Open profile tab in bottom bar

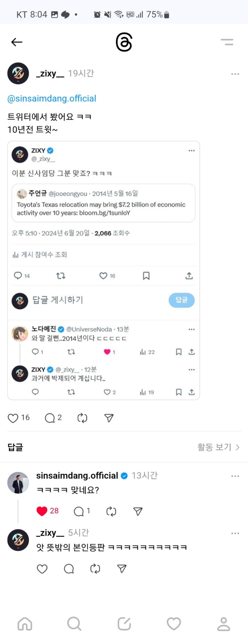coord(223,624)
